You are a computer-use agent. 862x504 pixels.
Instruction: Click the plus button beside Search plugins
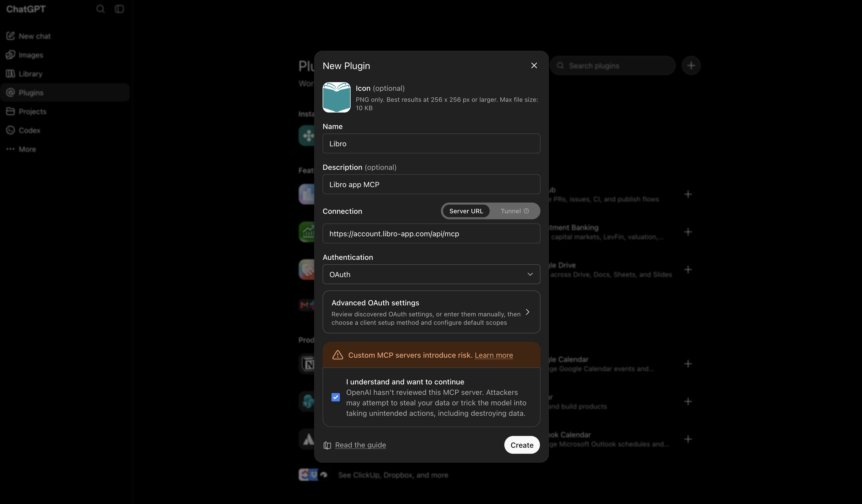(x=691, y=65)
